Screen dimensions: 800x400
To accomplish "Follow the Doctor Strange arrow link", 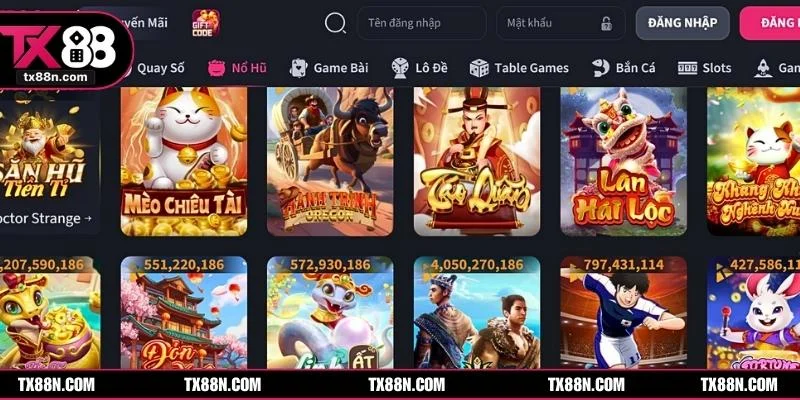I will pyautogui.click(x=46, y=218).
